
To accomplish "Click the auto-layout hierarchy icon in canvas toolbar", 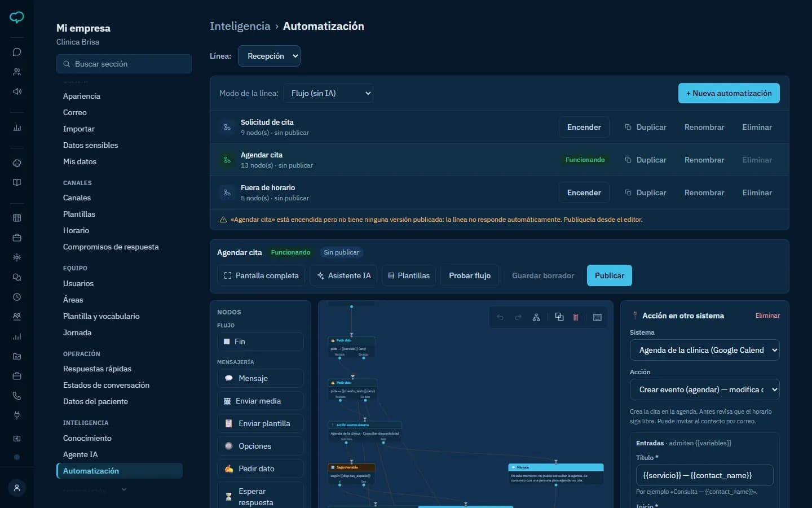I will pos(536,317).
